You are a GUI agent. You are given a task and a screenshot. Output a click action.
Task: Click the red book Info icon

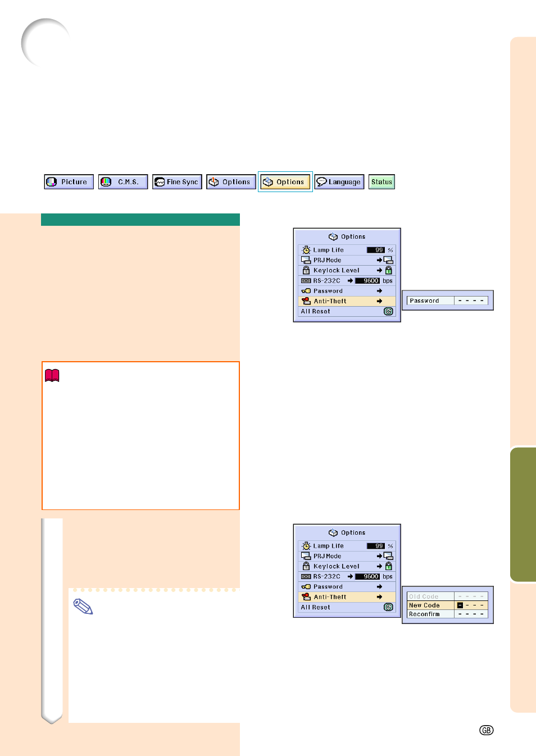click(52, 375)
